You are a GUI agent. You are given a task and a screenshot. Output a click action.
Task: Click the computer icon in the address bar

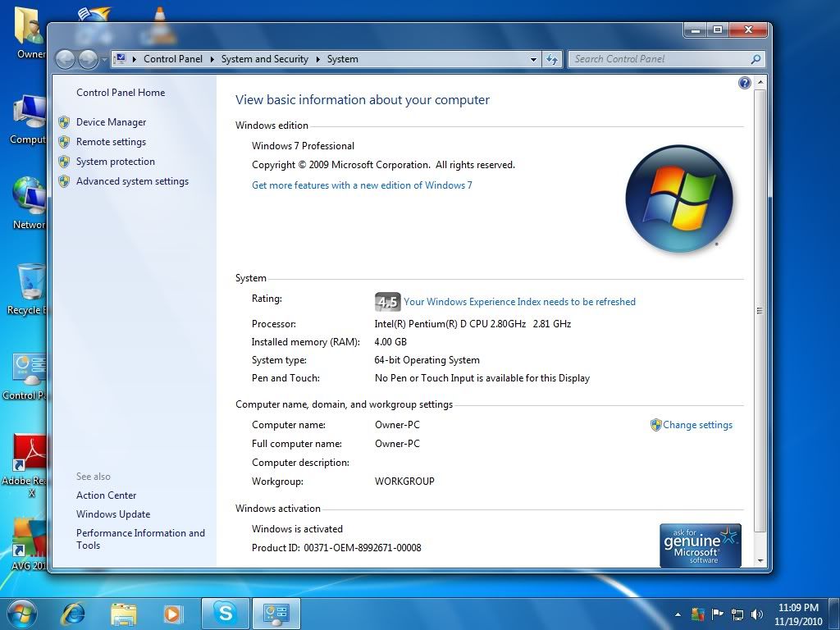(x=121, y=58)
